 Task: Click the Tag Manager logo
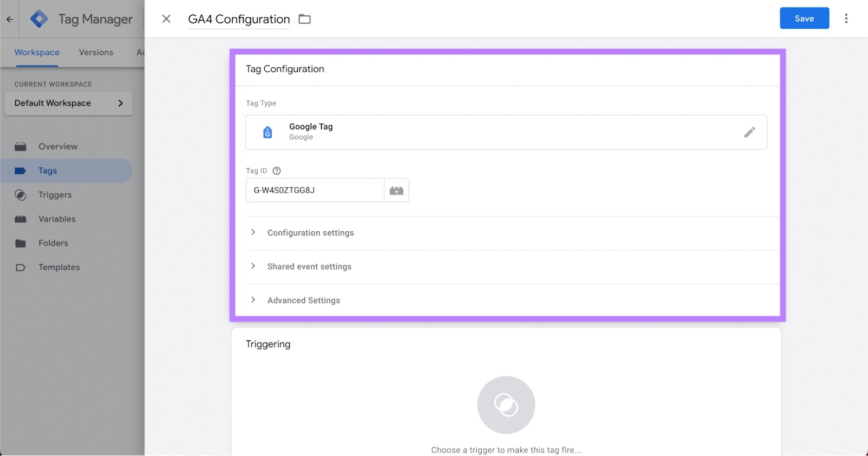[39, 19]
